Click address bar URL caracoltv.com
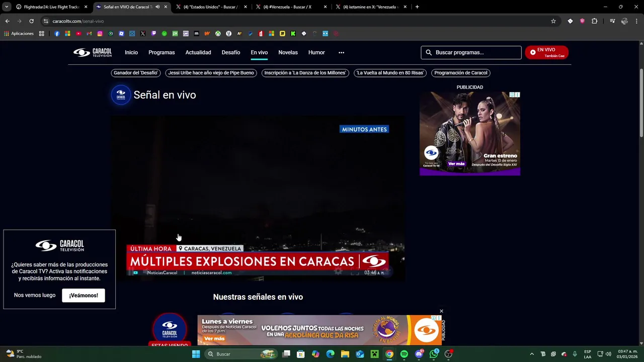 [x=78, y=21]
